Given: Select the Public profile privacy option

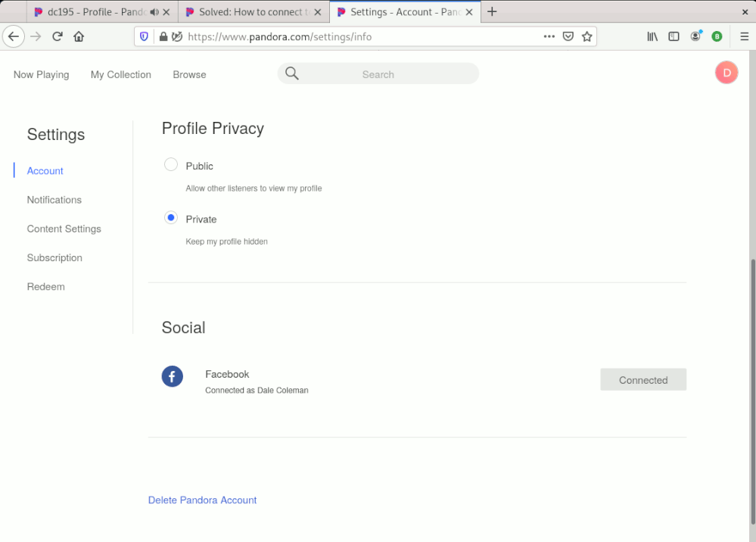Looking at the screenshot, I should (171, 164).
